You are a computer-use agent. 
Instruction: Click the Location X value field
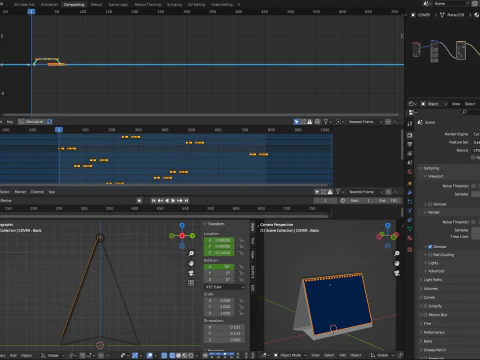[x=219, y=240]
